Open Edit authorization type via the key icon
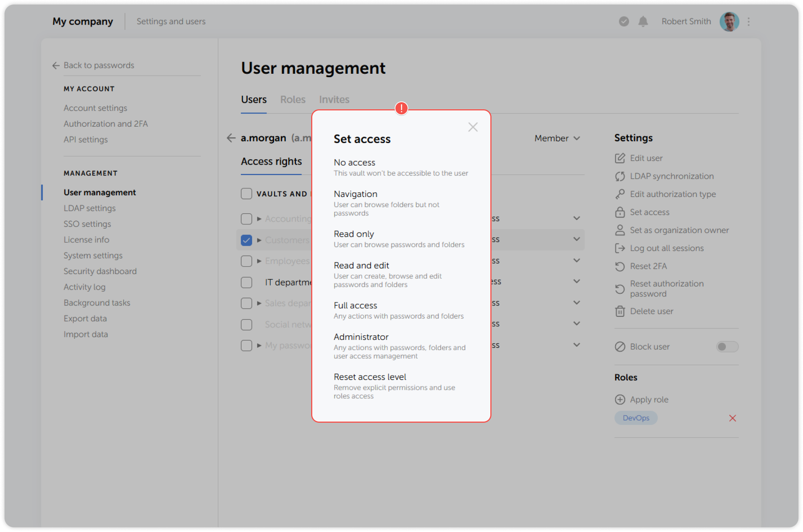The height and width of the screenshot is (532, 803). coord(620,194)
